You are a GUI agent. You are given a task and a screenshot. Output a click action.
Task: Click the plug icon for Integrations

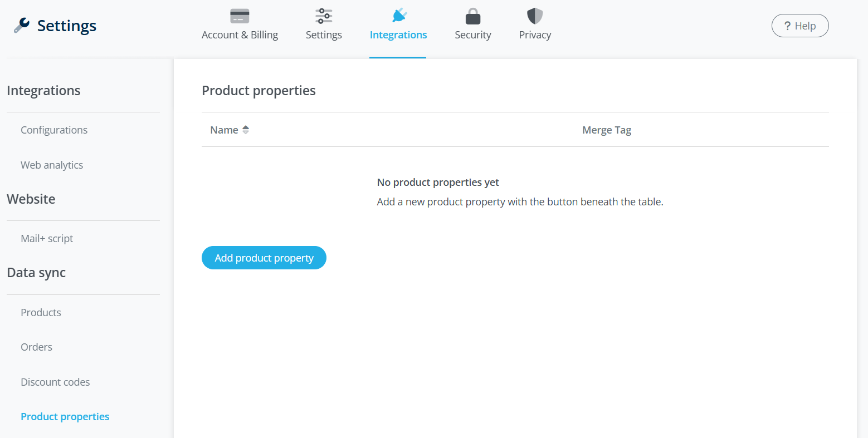point(399,16)
